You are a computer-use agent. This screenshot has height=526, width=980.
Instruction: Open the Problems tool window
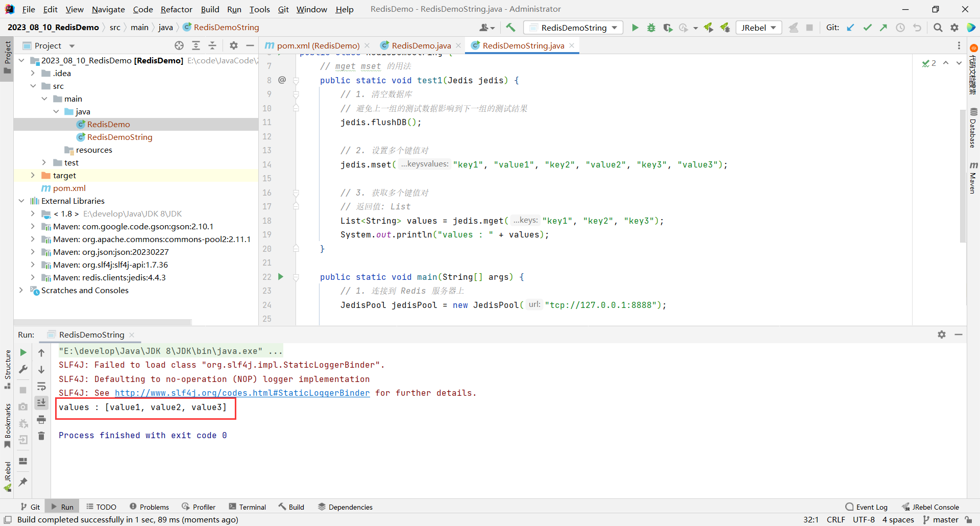[149, 507]
